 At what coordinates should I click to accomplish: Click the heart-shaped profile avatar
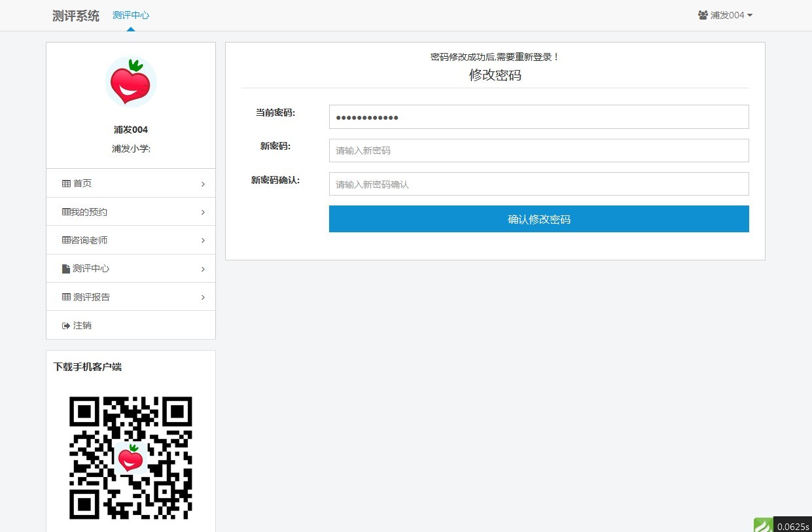coord(131,82)
